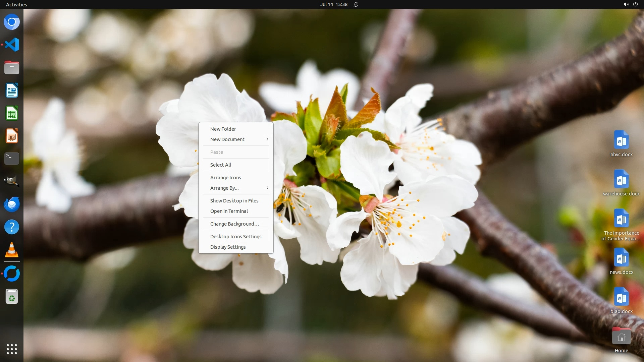Open LibreOffice Calc in dock

click(12, 113)
